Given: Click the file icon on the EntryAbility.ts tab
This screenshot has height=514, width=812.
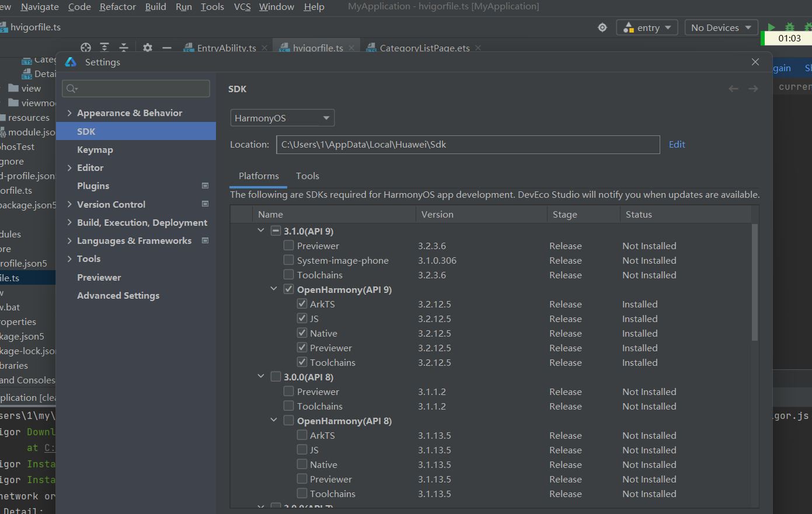Looking at the screenshot, I should (189, 48).
